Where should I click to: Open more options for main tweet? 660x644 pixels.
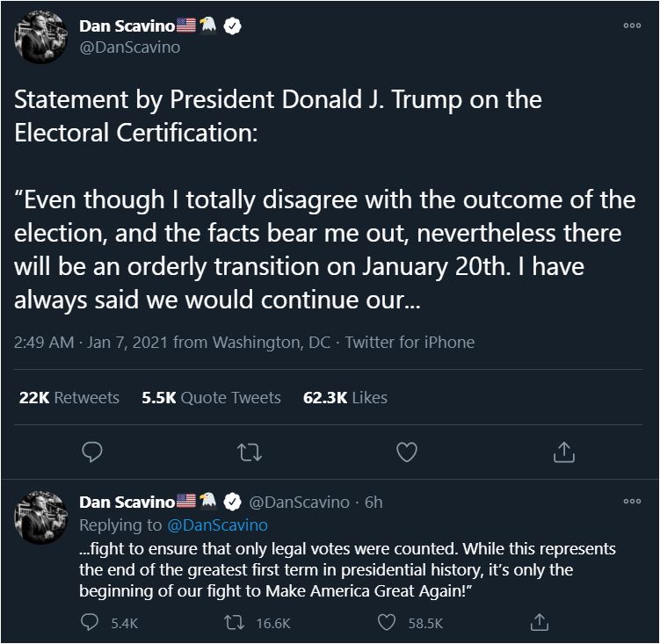pos(632,25)
